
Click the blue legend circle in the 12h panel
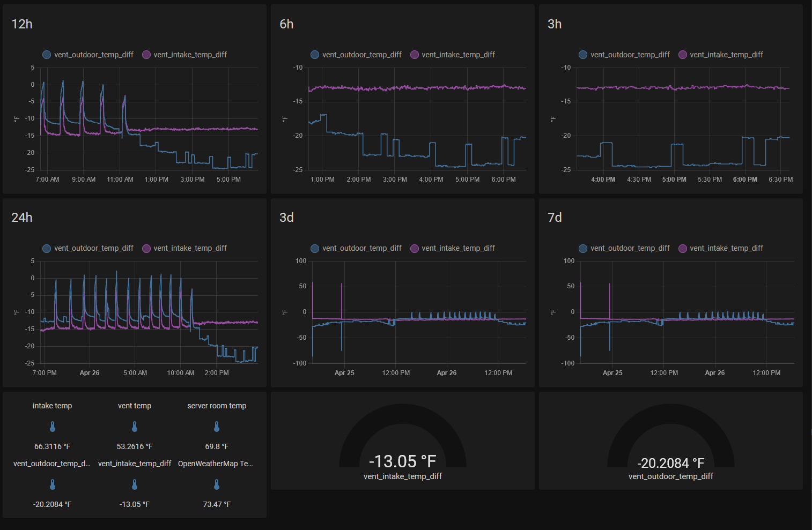tap(46, 54)
